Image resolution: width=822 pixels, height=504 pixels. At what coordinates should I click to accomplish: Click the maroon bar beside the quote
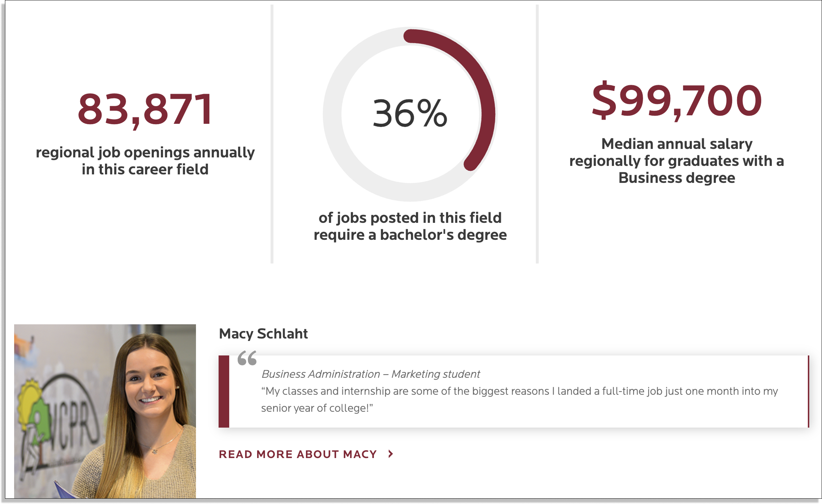(x=224, y=392)
